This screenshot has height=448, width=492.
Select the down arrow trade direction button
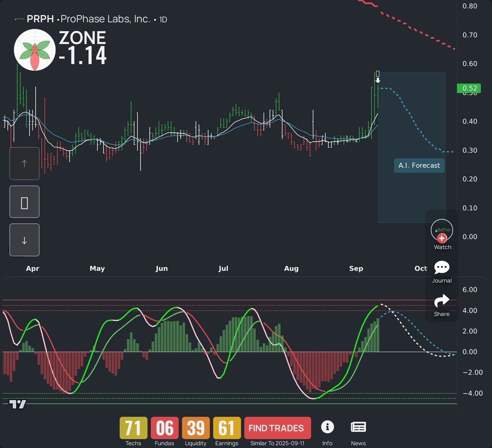[x=24, y=240]
